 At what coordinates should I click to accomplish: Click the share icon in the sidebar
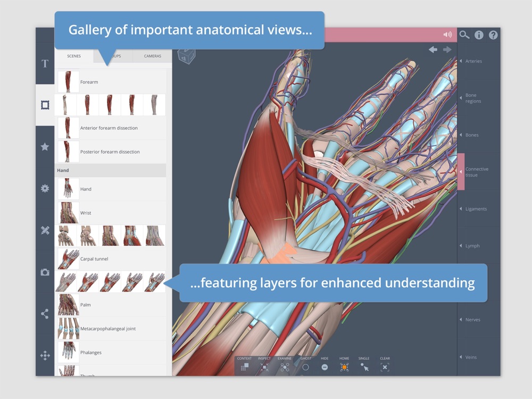[45, 313]
